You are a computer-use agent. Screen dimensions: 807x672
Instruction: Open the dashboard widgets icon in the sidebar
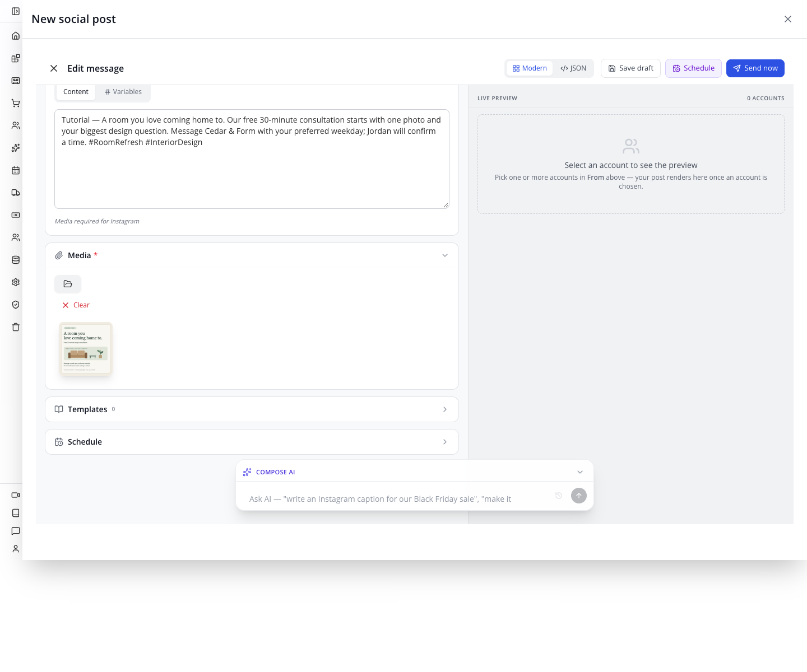coord(16,58)
